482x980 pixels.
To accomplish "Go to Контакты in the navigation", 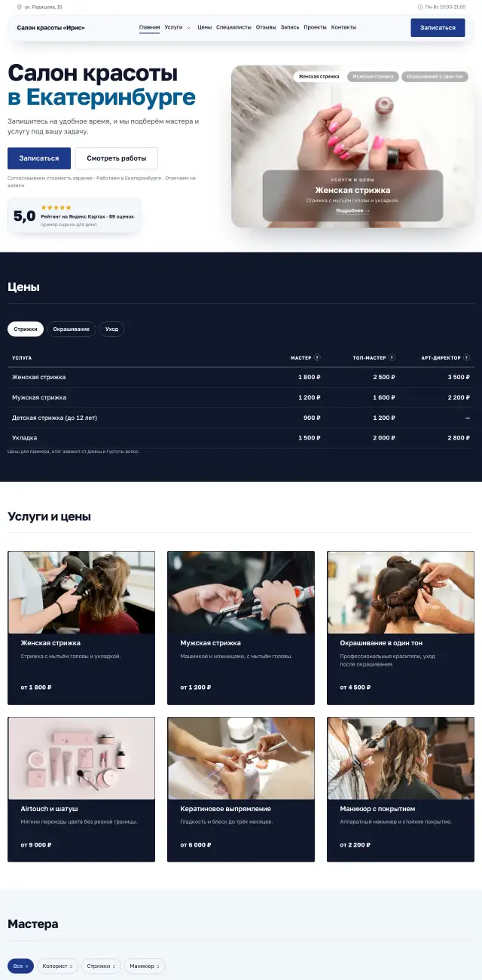I will tap(343, 27).
